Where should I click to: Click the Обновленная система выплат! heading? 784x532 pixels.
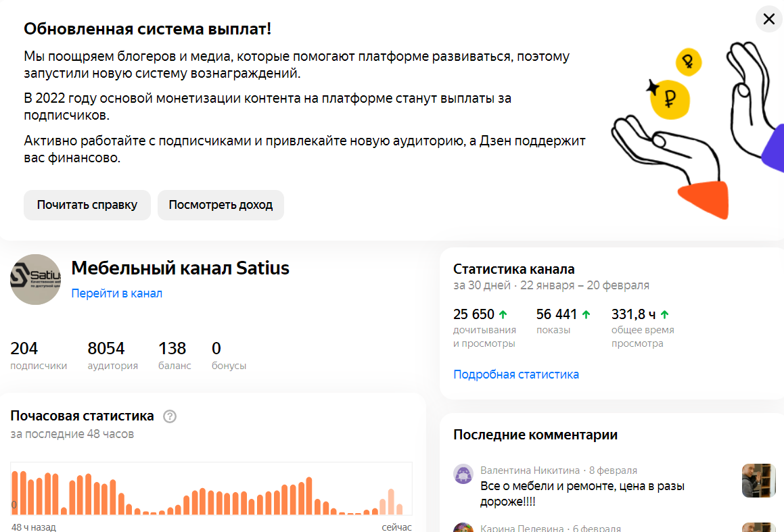(x=147, y=28)
